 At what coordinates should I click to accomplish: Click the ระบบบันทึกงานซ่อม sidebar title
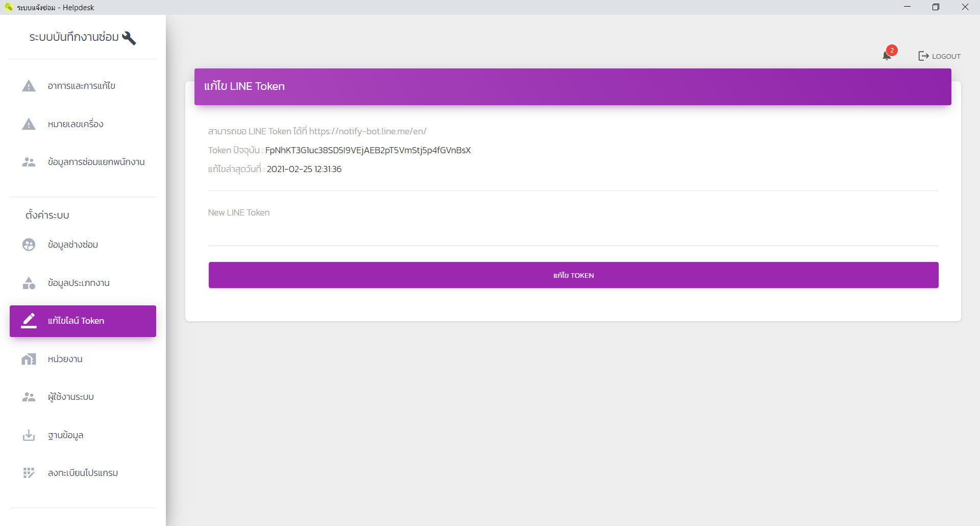tap(74, 37)
